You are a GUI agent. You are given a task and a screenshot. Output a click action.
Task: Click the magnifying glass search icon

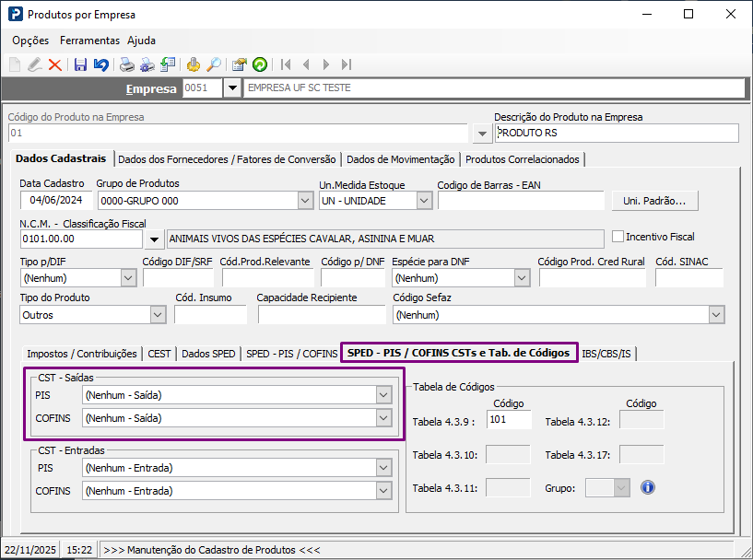point(213,64)
